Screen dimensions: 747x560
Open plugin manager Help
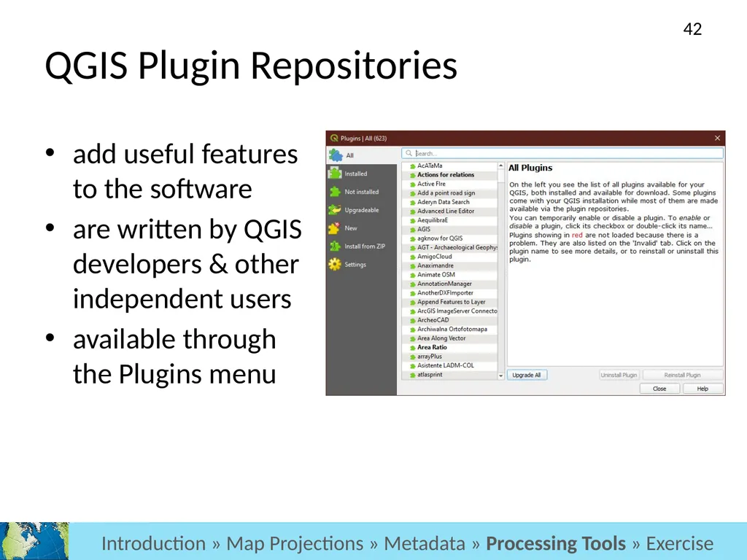[x=703, y=389]
